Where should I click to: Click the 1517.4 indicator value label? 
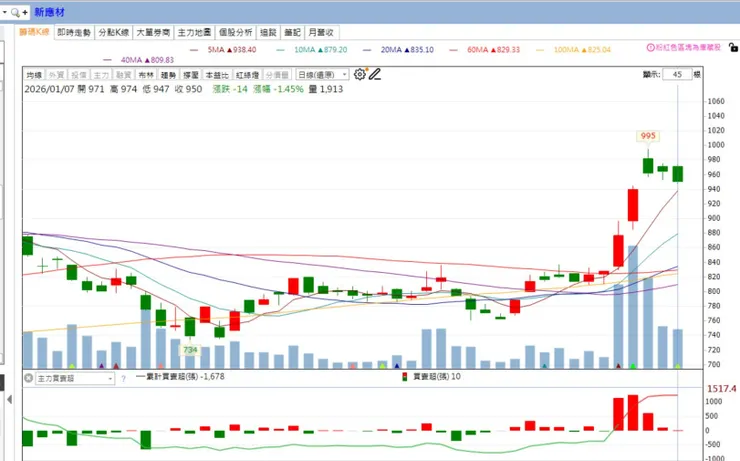tap(721, 389)
